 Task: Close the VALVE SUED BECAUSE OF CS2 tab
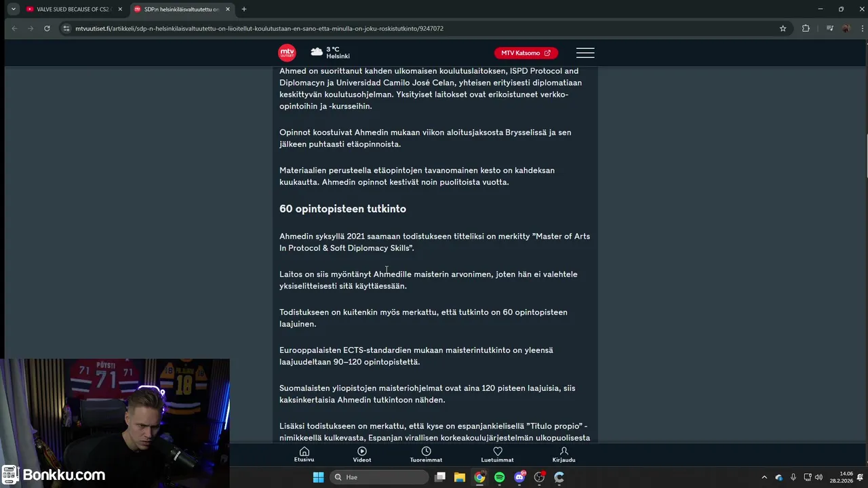coord(120,9)
